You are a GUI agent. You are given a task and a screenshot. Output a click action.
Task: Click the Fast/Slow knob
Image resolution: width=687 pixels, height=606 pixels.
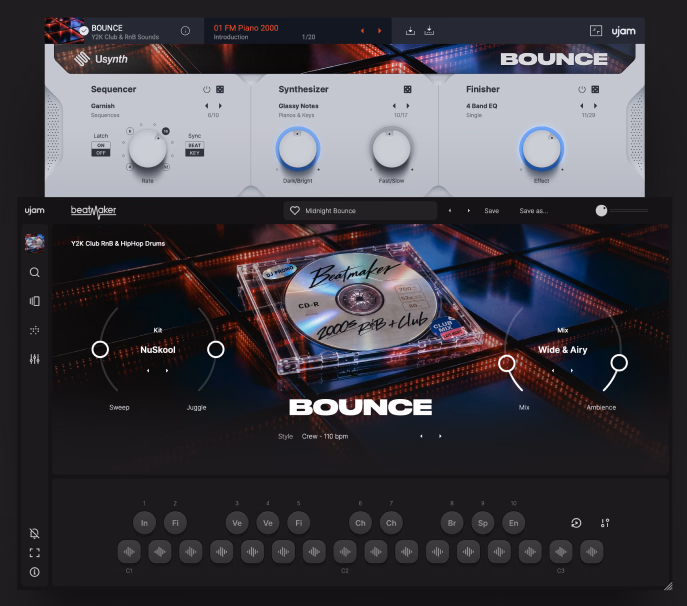(391, 149)
